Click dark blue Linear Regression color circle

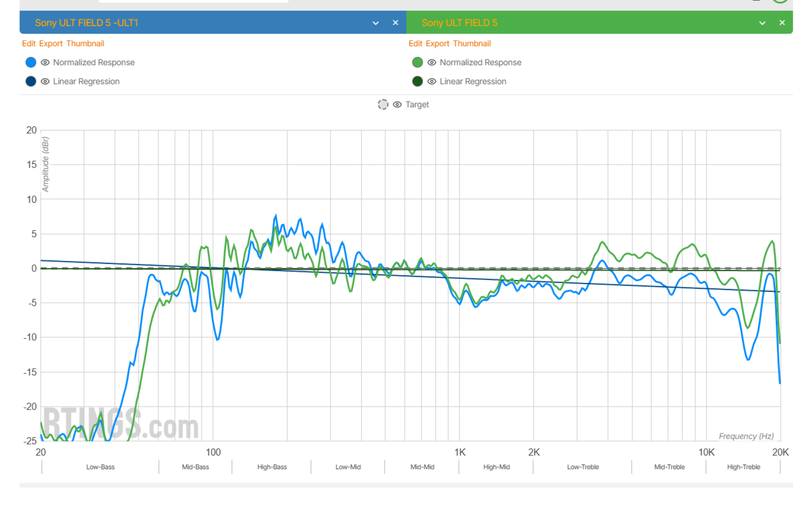tap(31, 82)
